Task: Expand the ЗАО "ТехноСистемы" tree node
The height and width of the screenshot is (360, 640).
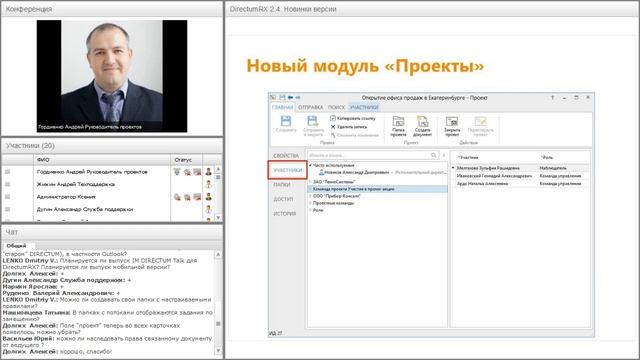Action: pos(310,182)
